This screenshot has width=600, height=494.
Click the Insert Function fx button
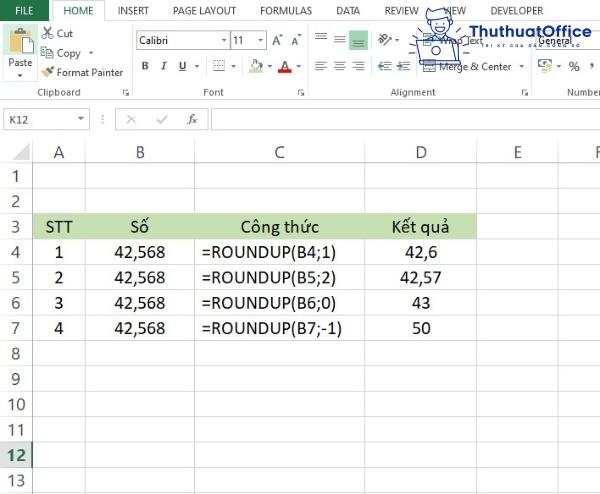tap(192, 119)
